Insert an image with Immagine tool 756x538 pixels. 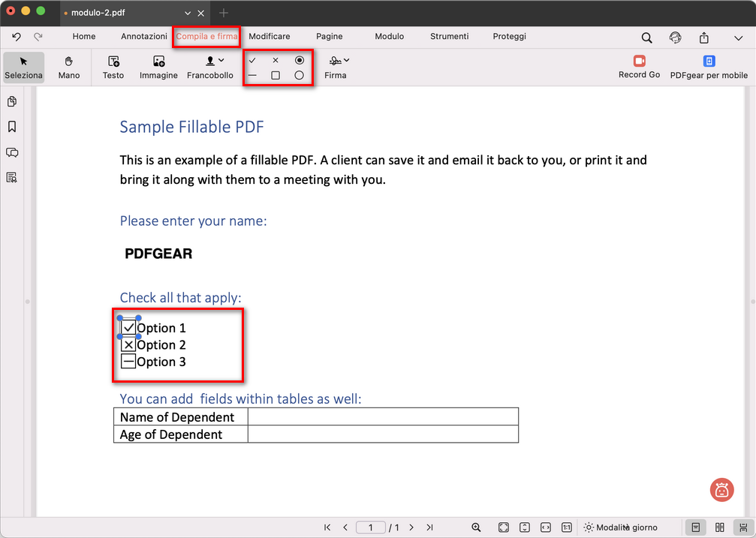(158, 68)
